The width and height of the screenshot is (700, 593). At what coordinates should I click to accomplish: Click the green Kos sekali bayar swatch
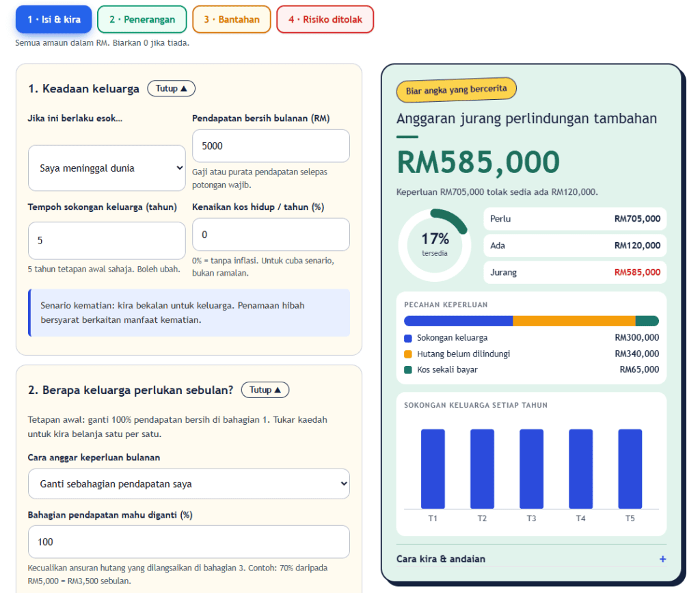(x=407, y=370)
